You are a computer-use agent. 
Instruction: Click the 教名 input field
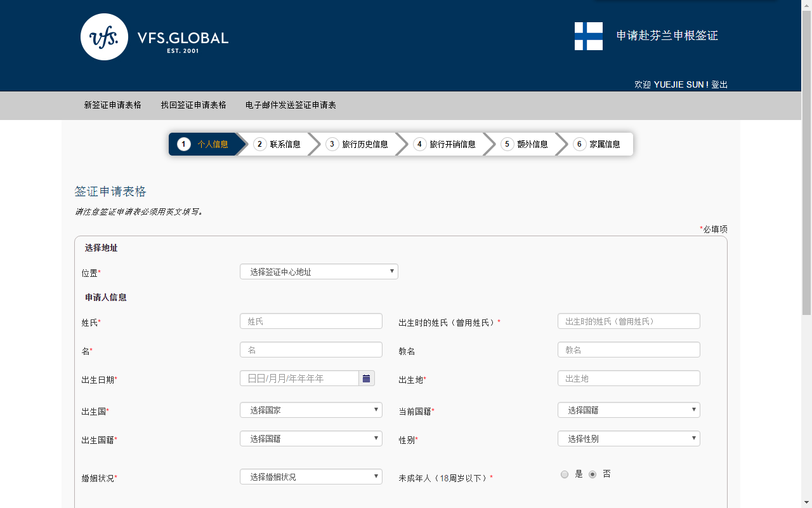point(629,350)
